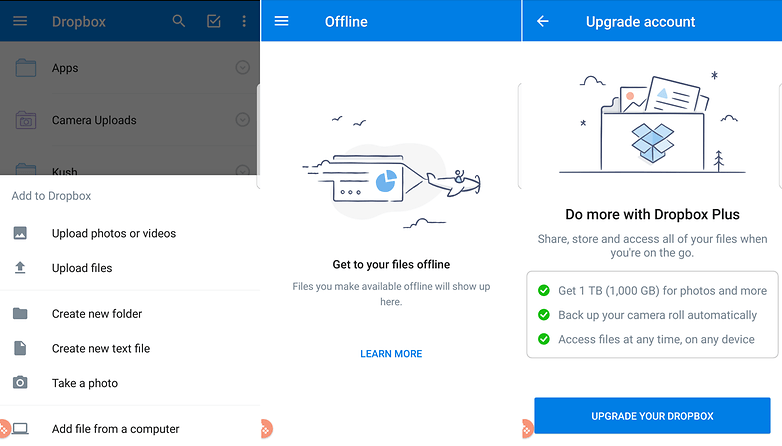The image size is (782, 446).
Task: Select the 'Get 1 TB (1,000 GB) for photos' text
Action: 662,290
